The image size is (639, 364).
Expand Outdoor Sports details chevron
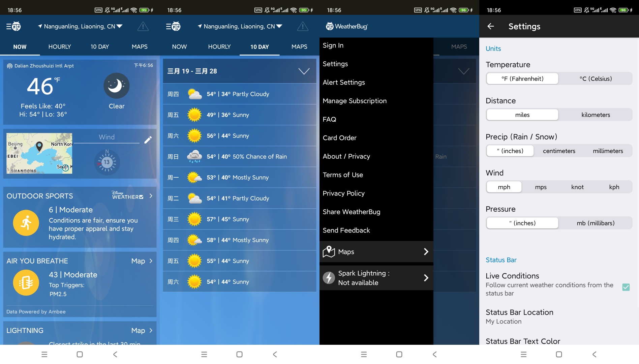(151, 196)
